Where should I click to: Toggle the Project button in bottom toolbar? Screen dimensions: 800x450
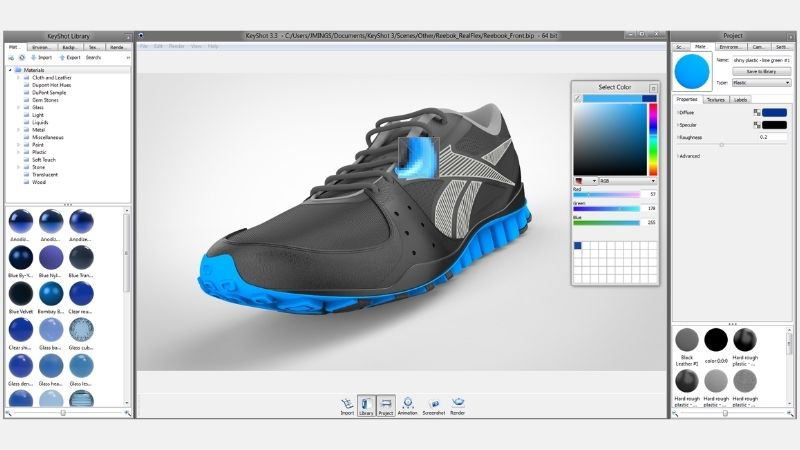pos(386,406)
